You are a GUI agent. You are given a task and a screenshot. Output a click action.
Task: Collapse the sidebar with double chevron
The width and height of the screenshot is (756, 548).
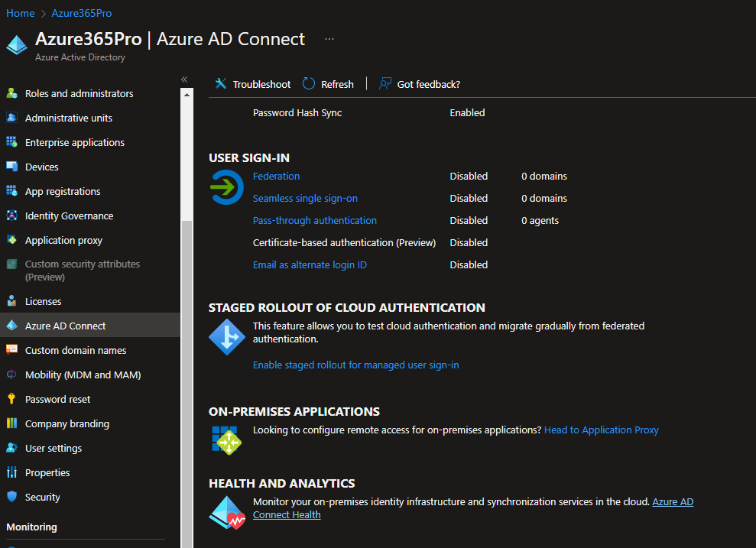[184, 79]
